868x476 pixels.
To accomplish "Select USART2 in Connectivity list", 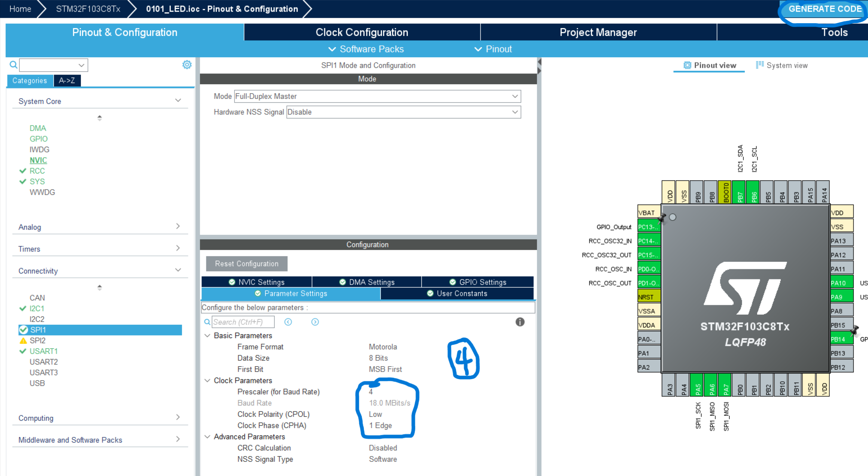I will 44,362.
